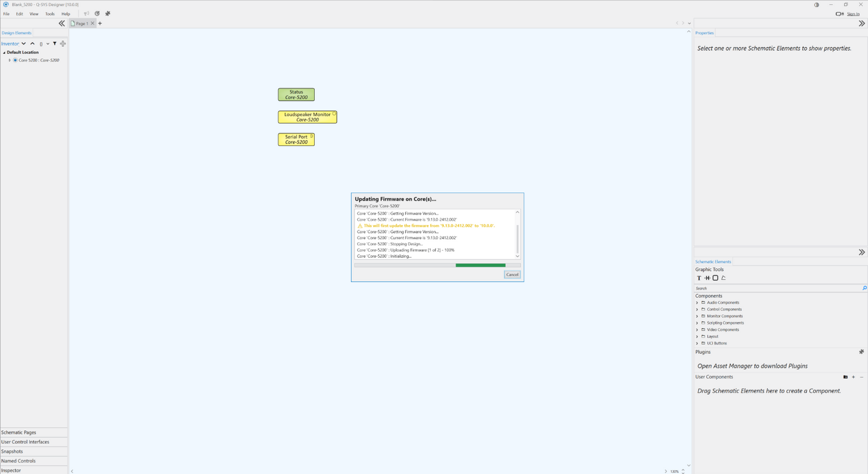Collapse the Properties pane with double-right arrows
The image size is (868, 474).
[861, 23]
